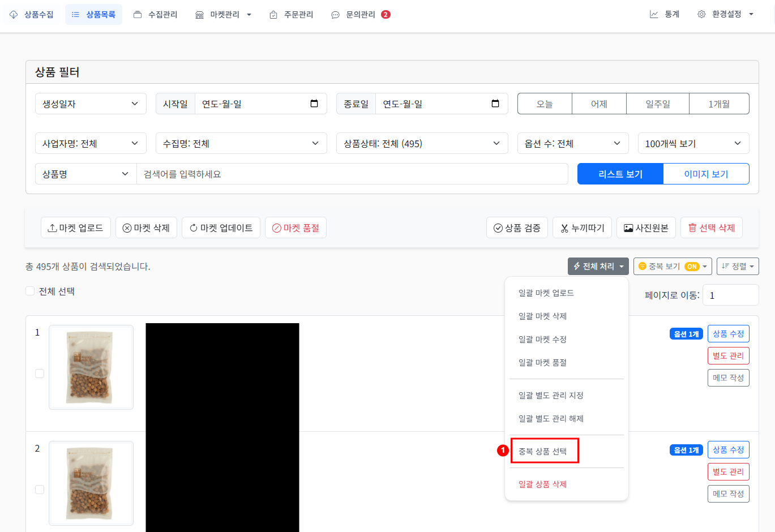Choose 일괄 마켓 업로드 from menu
The width and height of the screenshot is (775, 532).
tap(567, 293)
